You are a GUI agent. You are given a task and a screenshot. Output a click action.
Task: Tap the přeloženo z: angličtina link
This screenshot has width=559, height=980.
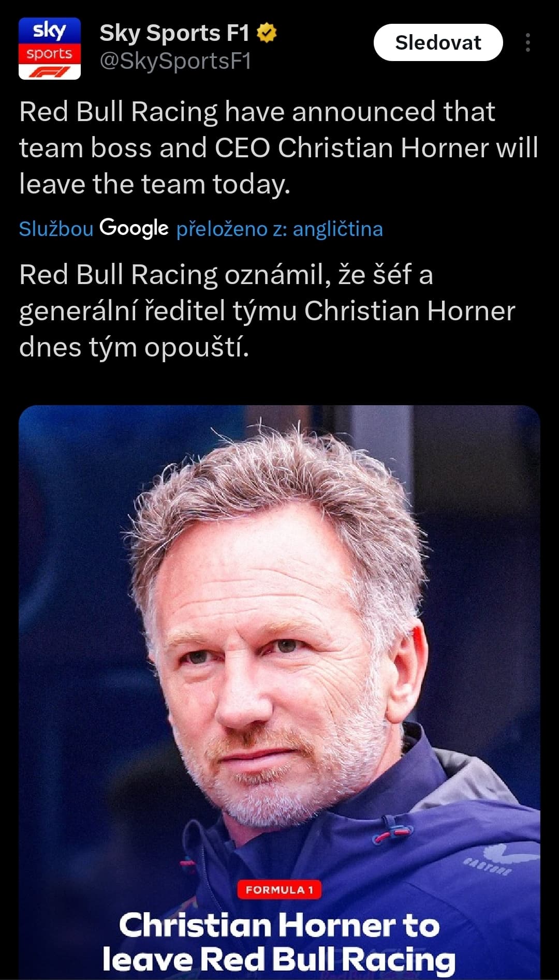(x=279, y=229)
